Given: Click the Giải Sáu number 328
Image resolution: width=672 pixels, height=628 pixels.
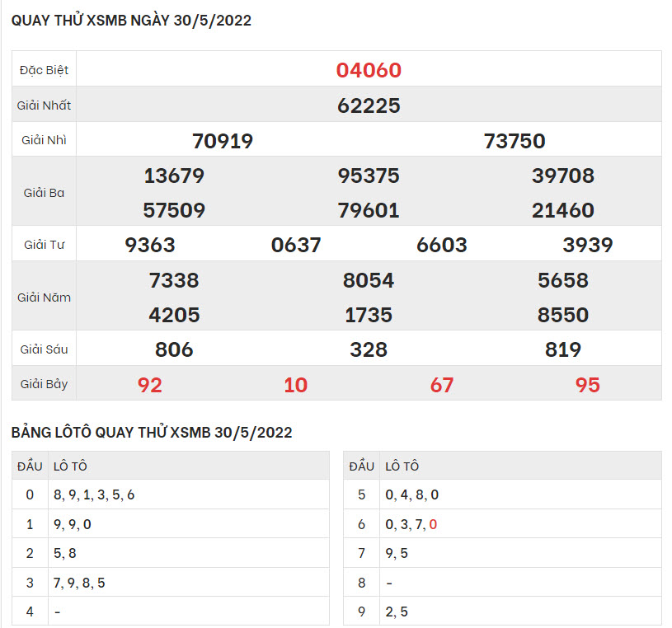Looking at the screenshot, I should tap(369, 349).
